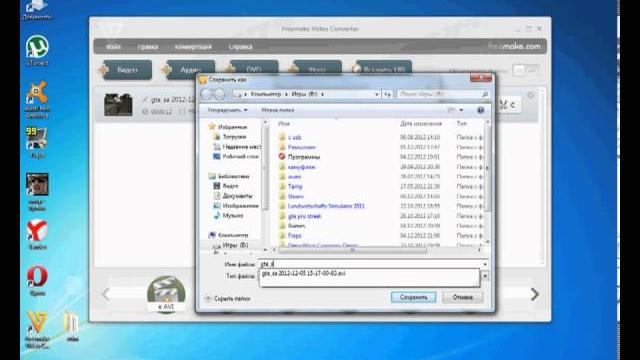Toggle 'Скрыть папки' to hide folders

tap(227, 299)
